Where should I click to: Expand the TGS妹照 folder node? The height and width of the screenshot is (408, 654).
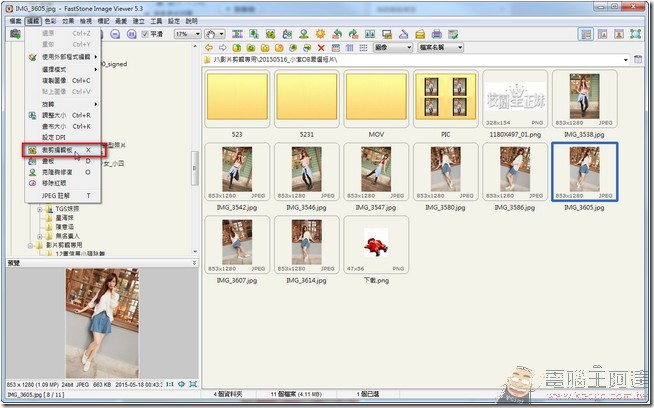40,209
